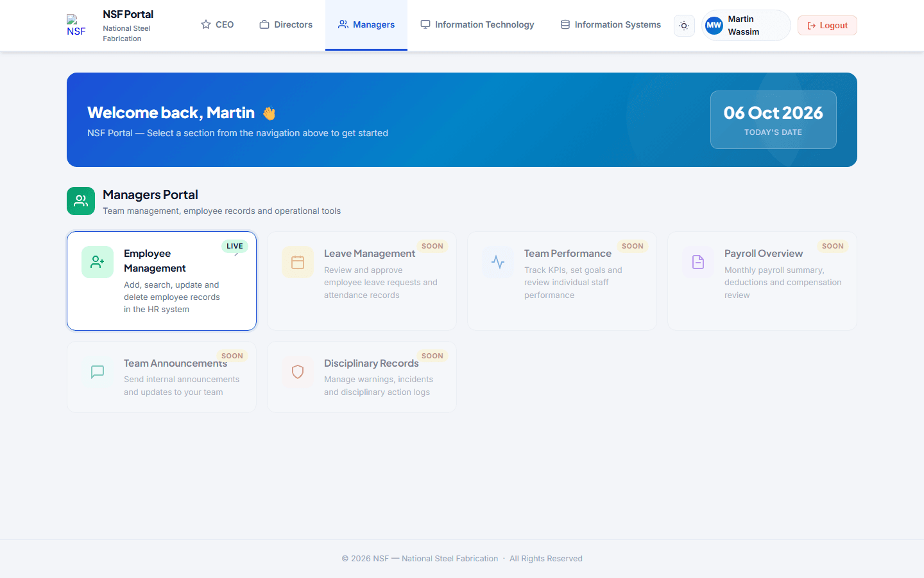Image resolution: width=924 pixels, height=578 pixels.
Task: Select the Team Performance card title
Action: pos(568,254)
